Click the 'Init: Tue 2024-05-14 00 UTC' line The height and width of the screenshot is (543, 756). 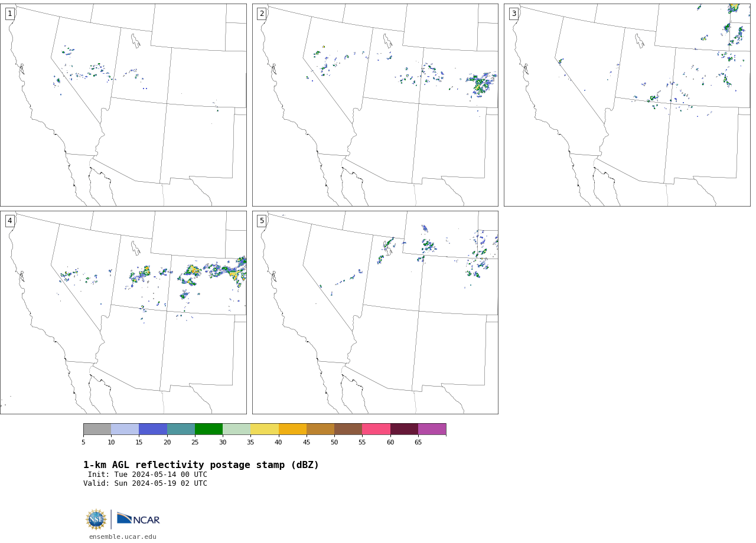click(x=148, y=475)
